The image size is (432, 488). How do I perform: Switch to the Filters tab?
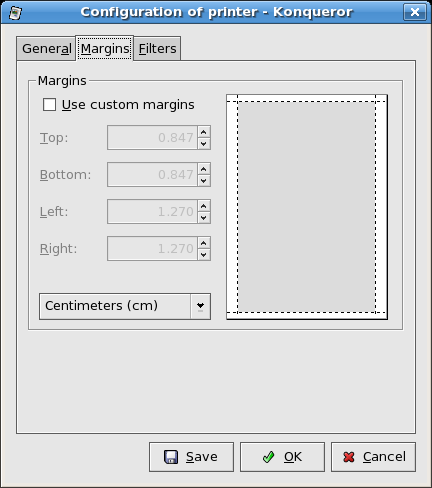tap(157, 49)
